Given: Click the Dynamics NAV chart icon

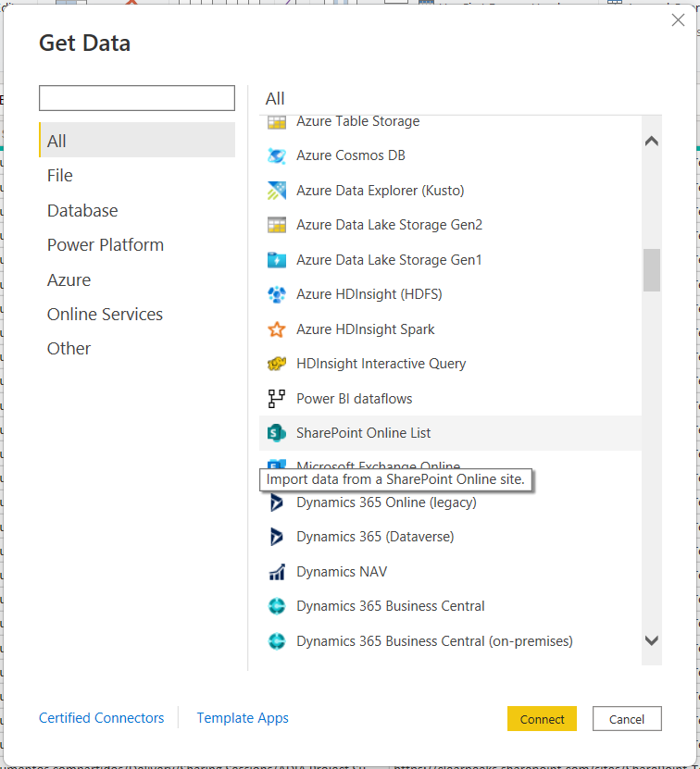Looking at the screenshot, I should click(276, 572).
